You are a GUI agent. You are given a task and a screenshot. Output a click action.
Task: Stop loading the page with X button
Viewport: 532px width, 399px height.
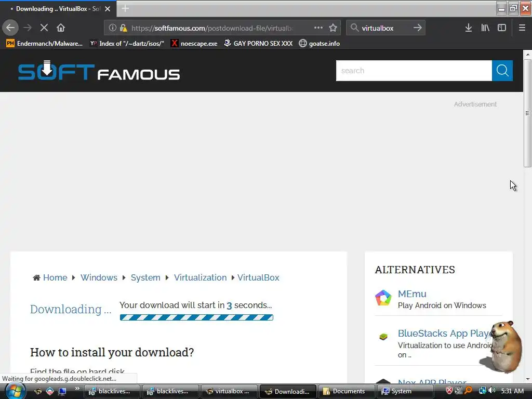[x=44, y=28]
